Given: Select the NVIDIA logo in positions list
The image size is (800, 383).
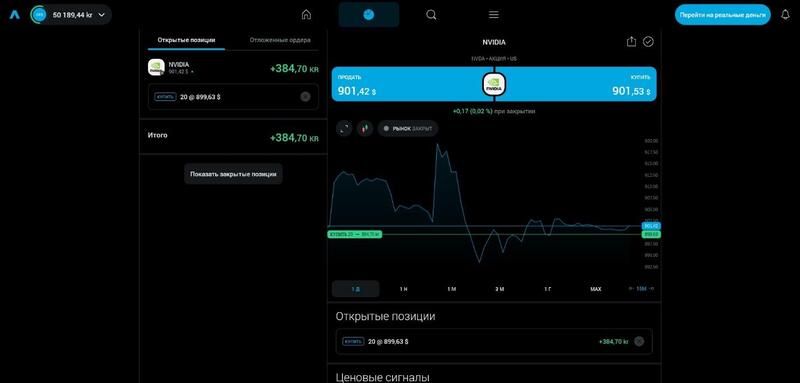Looking at the screenshot, I should pos(156,67).
